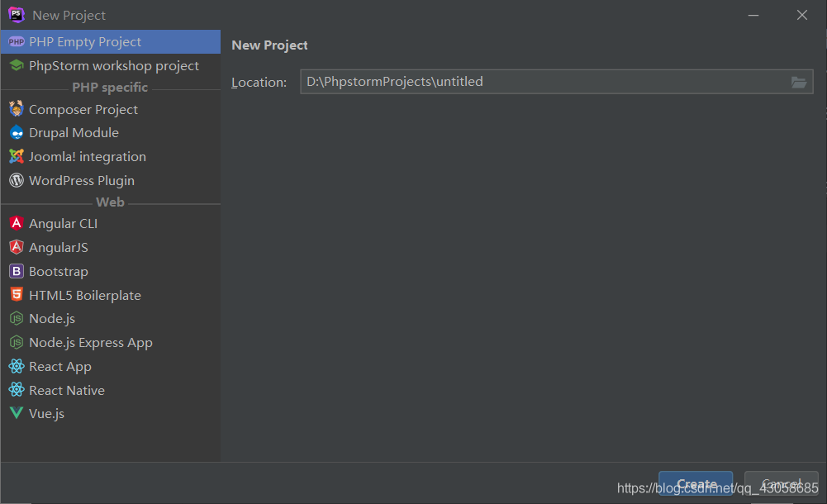Viewport: 827px width, 504px height.
Task: Choose Composer Project template
Action: pyautogui.click(x=110, y=109)
